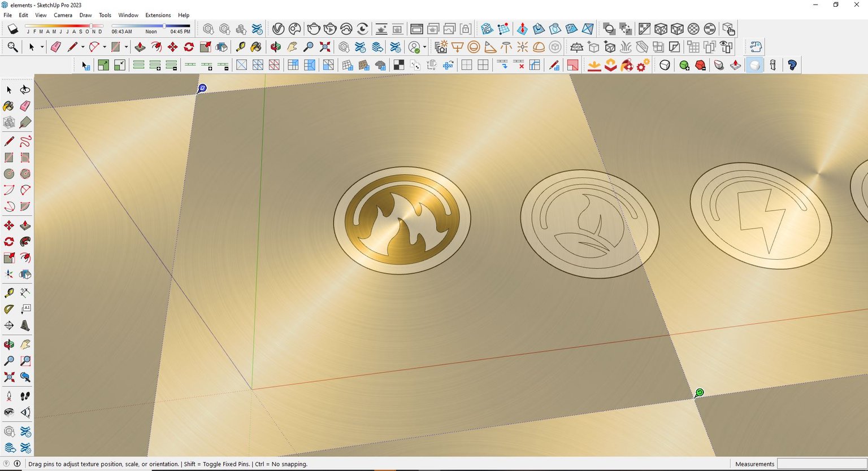
Task: Toggle V-Ray lock camera orientation
Action: tap(466, 29)
